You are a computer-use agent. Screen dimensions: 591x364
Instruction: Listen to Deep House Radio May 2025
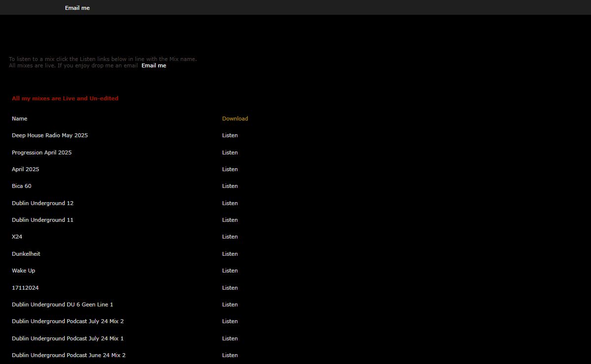[230, 135]
